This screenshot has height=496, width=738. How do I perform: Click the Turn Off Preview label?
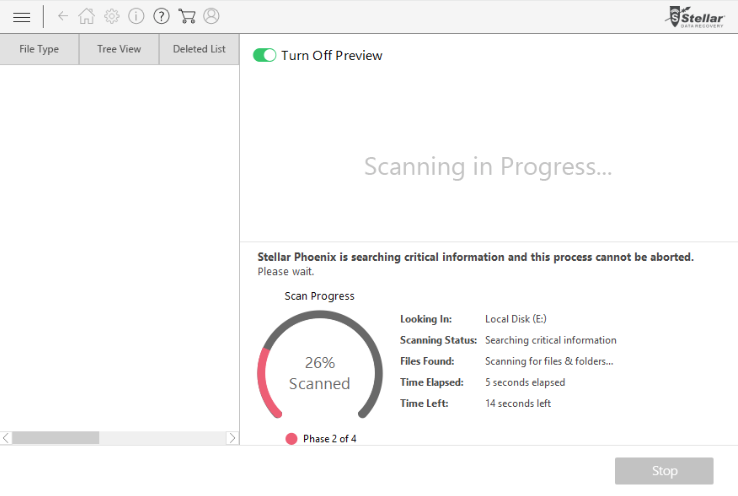pyautogui.click(x=332, y=55)
